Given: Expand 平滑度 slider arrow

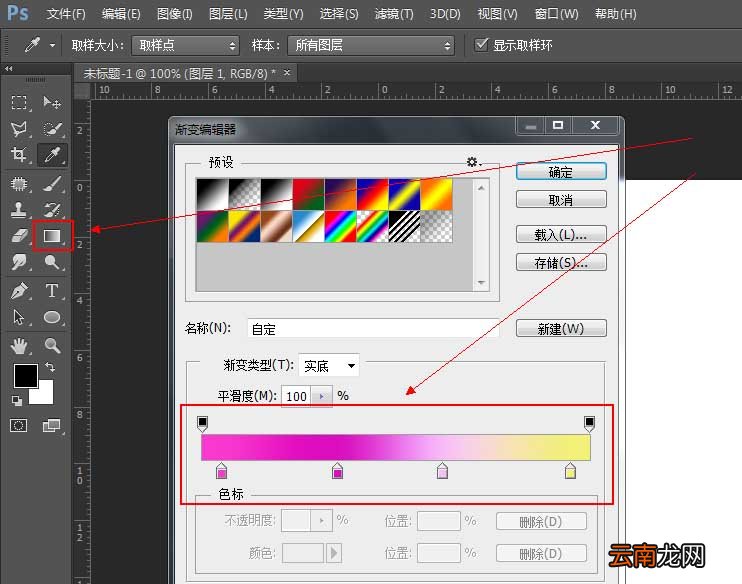Looking at the screenshot, I should tap(322, 396).
